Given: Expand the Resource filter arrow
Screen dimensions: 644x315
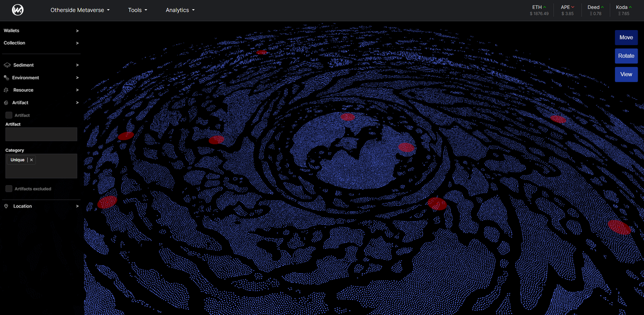Looking at the screenshot, I should click(x=77, y=90).
